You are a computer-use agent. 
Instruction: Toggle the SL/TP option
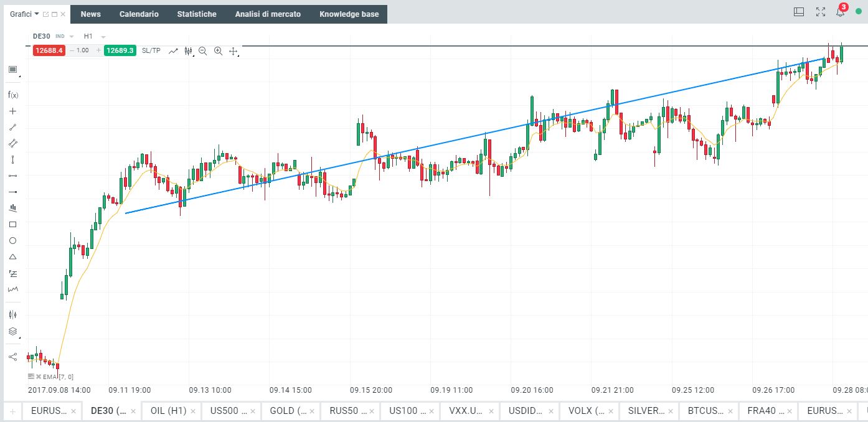tap(151, 50)
